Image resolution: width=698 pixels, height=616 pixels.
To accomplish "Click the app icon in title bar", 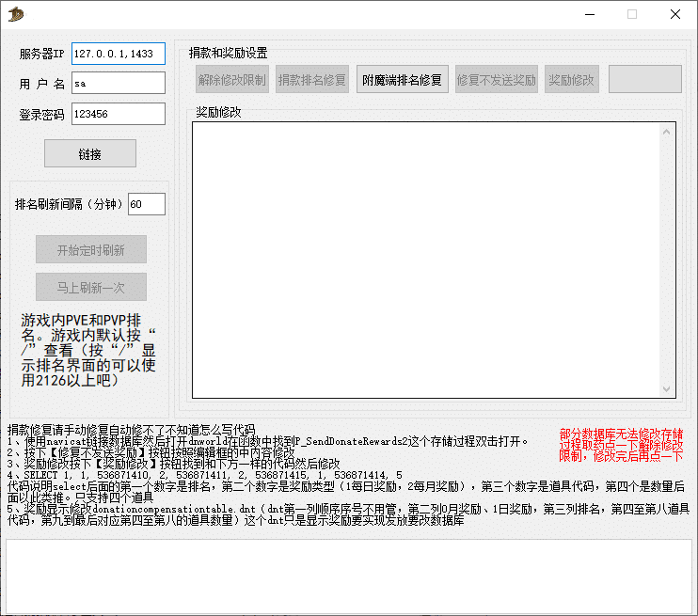I will [x=14, y=14].
